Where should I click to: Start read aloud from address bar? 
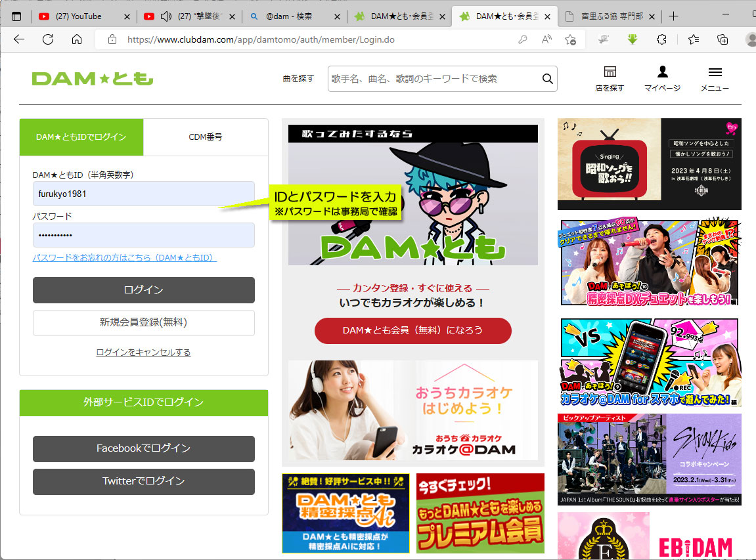tap(546, 39)
